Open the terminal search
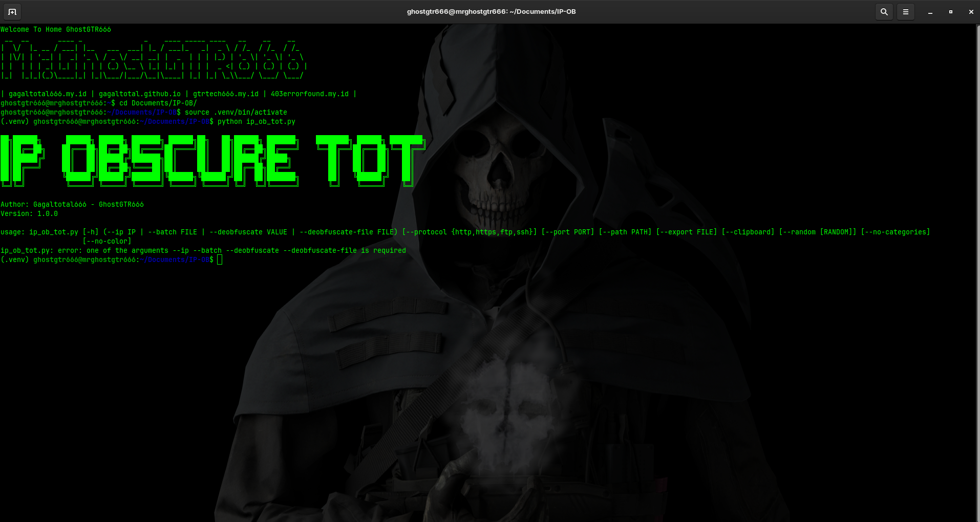The height and width of the screenshot is (522, 980). point(884,12)
